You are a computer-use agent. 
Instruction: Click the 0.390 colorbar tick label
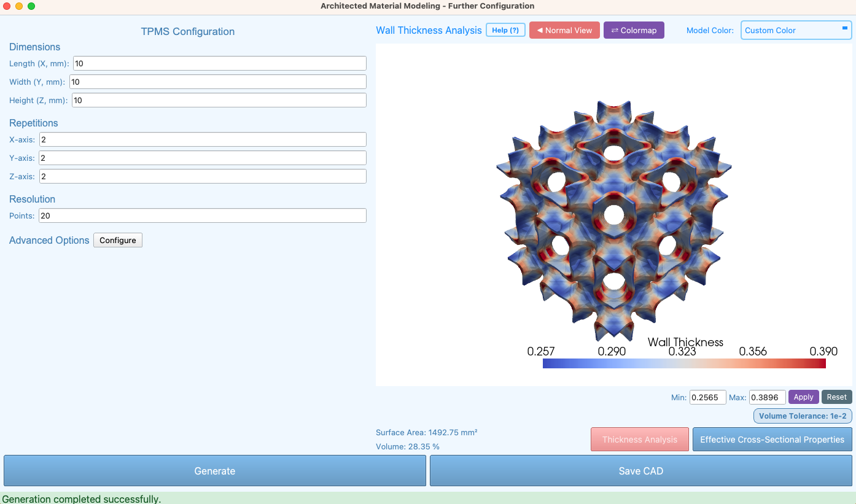point(823,351)
